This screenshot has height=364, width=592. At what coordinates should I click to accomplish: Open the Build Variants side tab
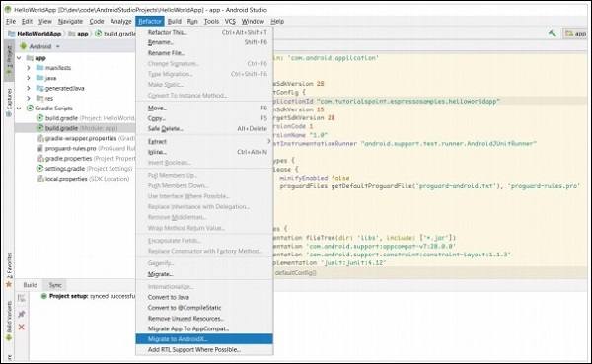coord(9,321)
